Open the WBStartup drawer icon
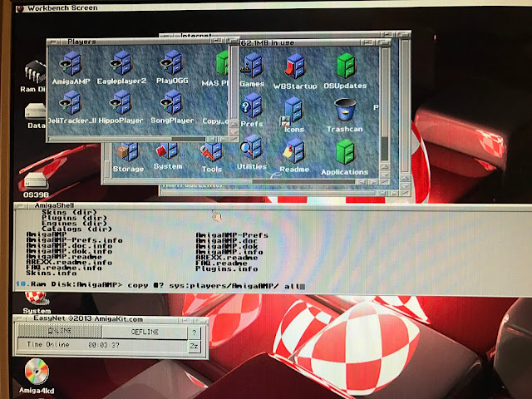Image resolution: width=532 pixels, height=399 pixels. [294, 66]
